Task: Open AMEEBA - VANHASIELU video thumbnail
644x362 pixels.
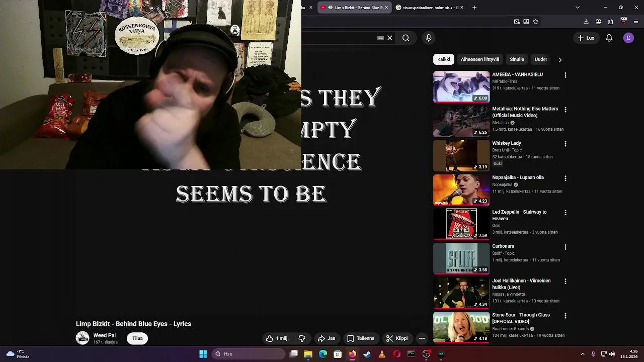Action: tap(461, 86)
